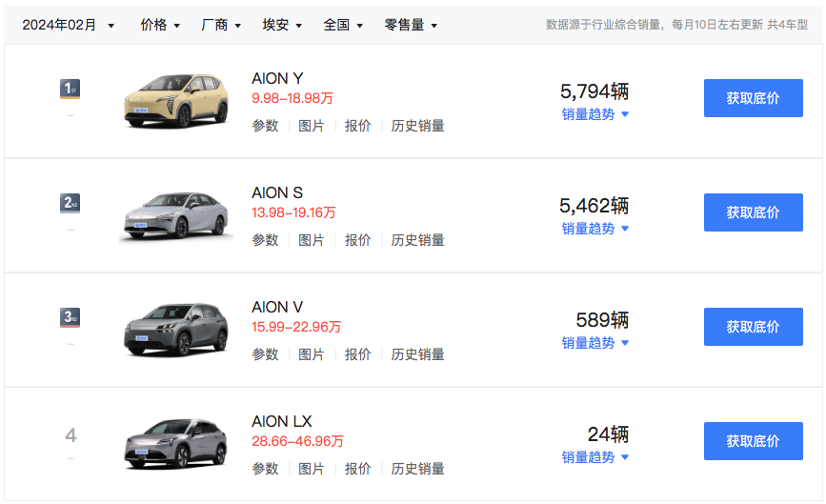Open the AION Y car thumbnail
Screen dimensions: 826x504
coord(176,99)
